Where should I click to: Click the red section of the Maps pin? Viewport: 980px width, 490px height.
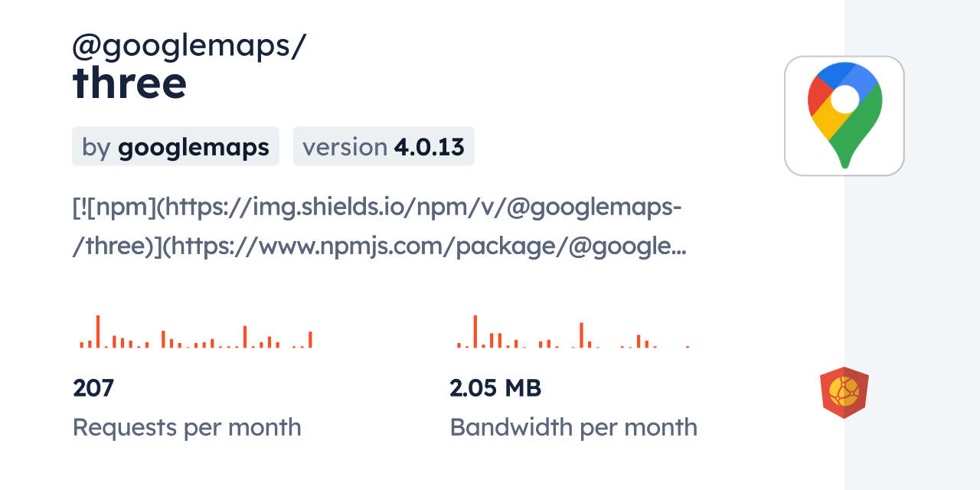[818, 97]
